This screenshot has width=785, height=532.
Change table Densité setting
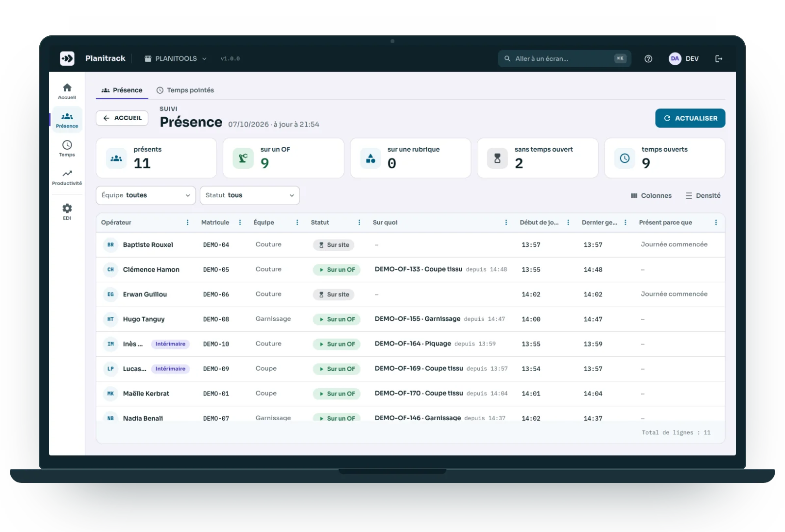click(x=703, y=195)
